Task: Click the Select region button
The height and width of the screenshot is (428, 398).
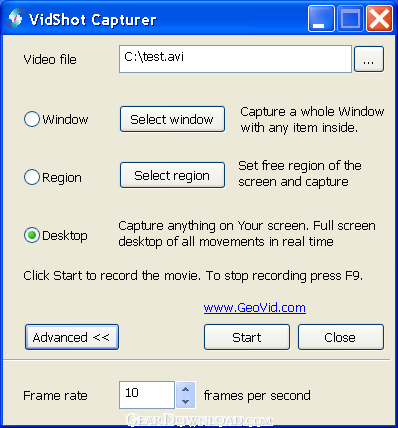Action: tap(172, 175)
